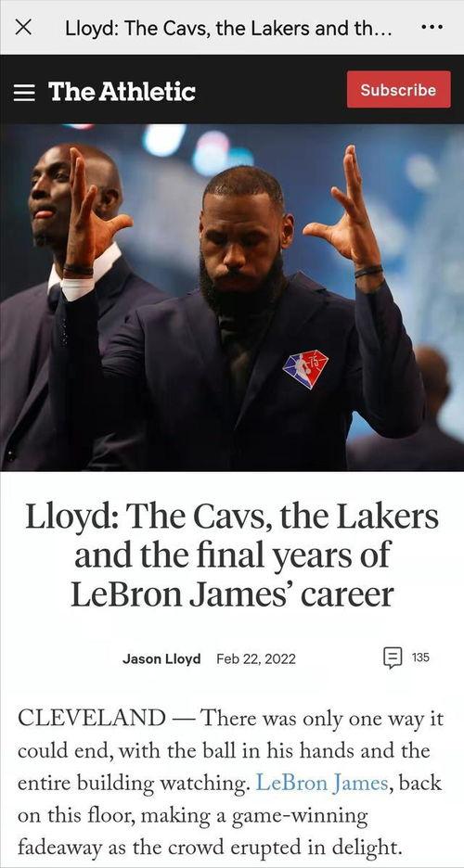Tap the background man in white collar
Screen dimensions: 464x868
(67, 299)
